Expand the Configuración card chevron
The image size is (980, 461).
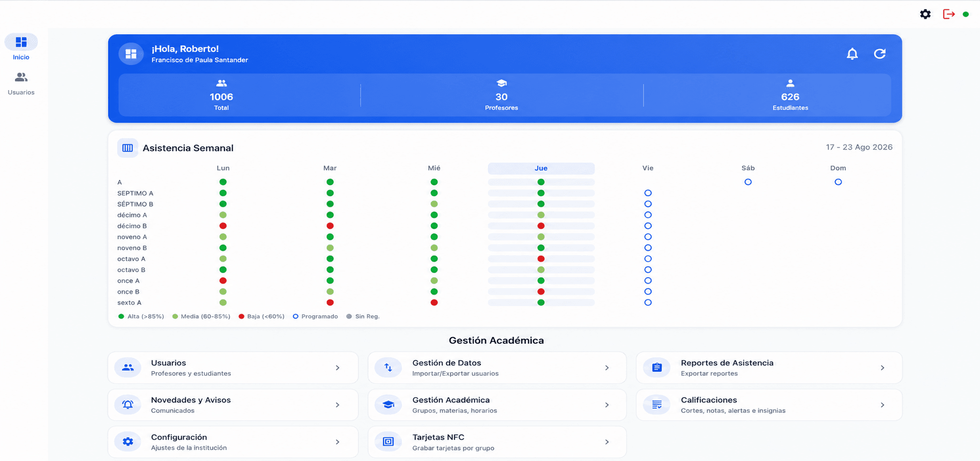pos(338,442)
